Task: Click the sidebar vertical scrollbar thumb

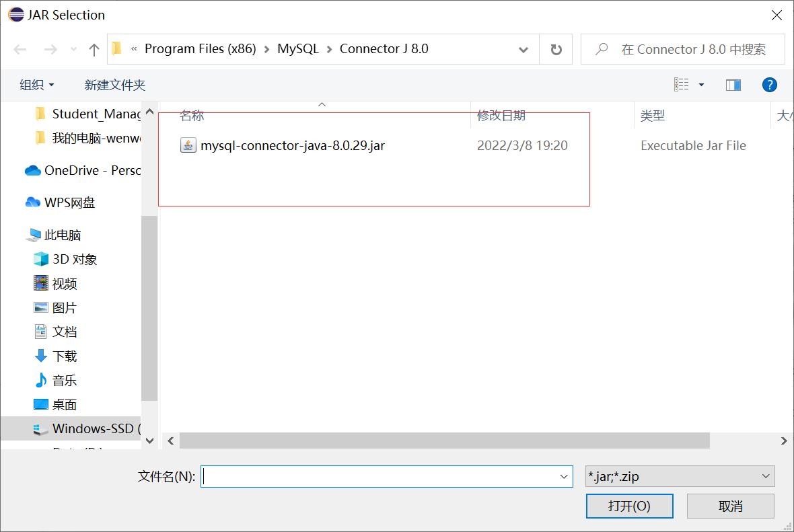Action: pos(149,308)
